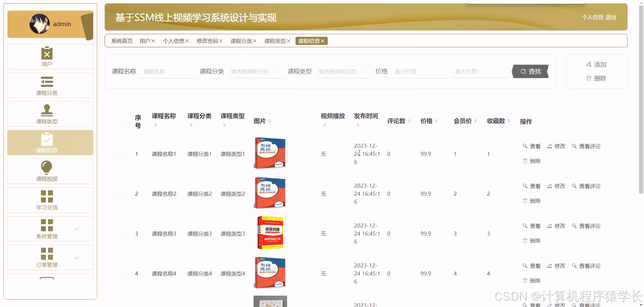Sort by 发布时间 column sort arrows

(x=358, y=125)
